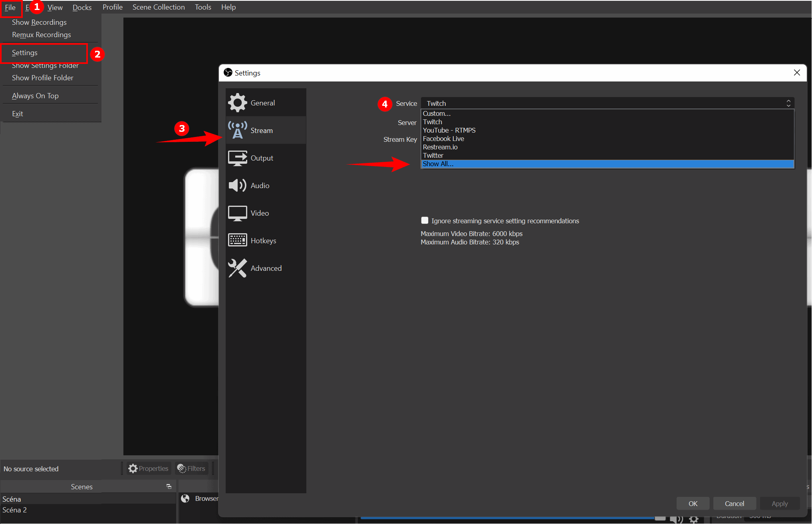Click the Properties gear button
812x524 pixels.
click(149, 468)
